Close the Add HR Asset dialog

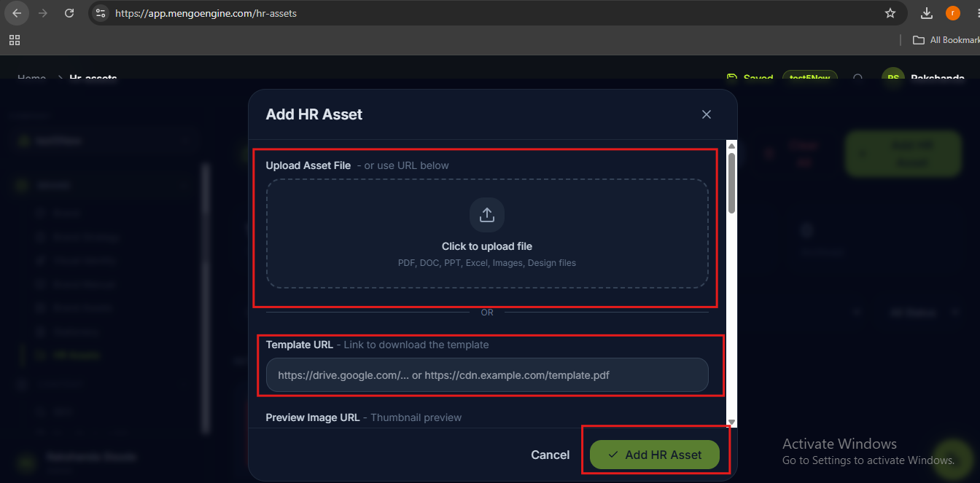pos(706,114)
